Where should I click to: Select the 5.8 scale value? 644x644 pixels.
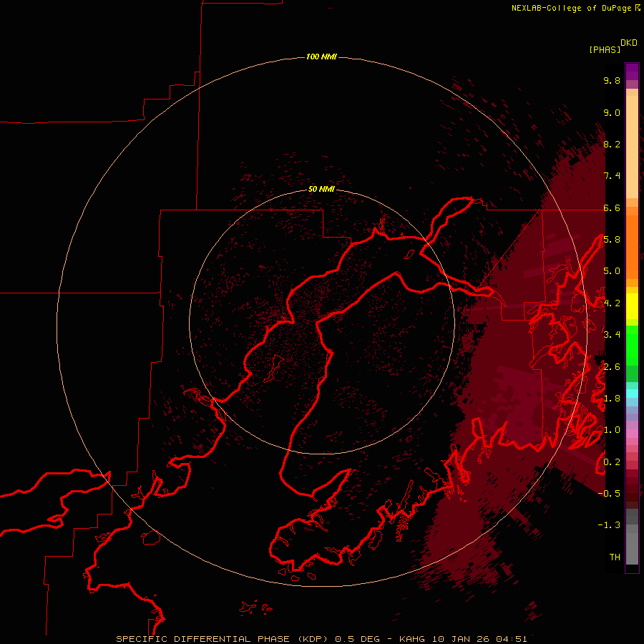coord(612,240)
